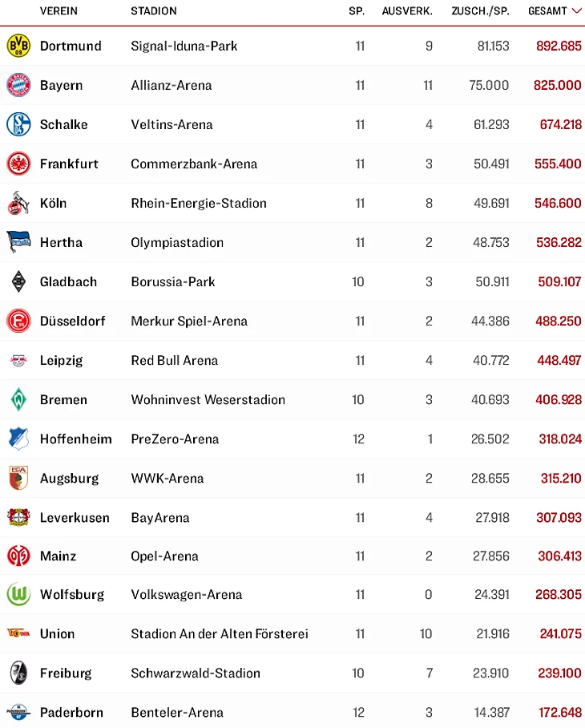
Task: Click the Eintracht Frankfurt eagle logo
Action: (x=18, y=164)
